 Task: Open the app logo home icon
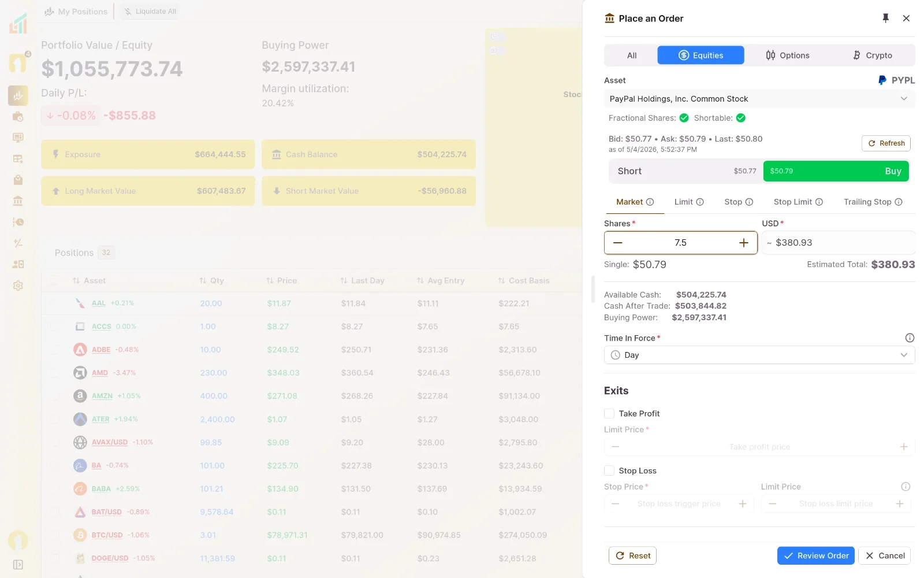coord(18,24)
